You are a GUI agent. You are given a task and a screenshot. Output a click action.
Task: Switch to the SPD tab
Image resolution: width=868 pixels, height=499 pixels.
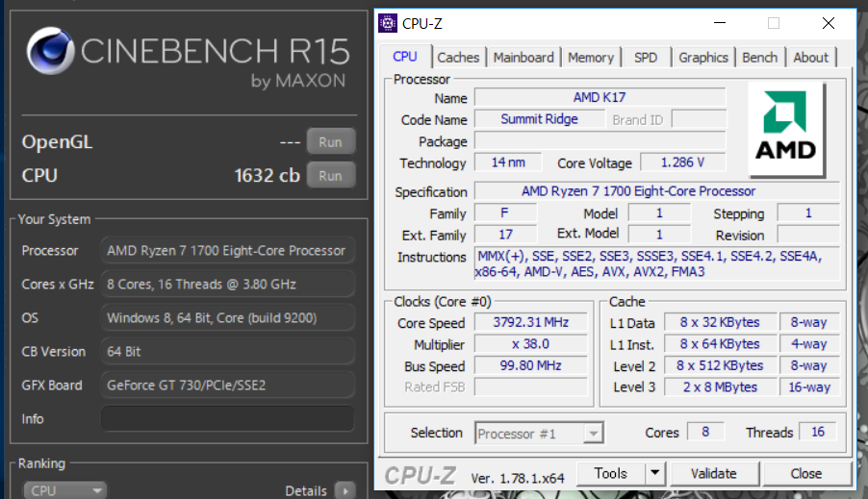click(646, 58)
